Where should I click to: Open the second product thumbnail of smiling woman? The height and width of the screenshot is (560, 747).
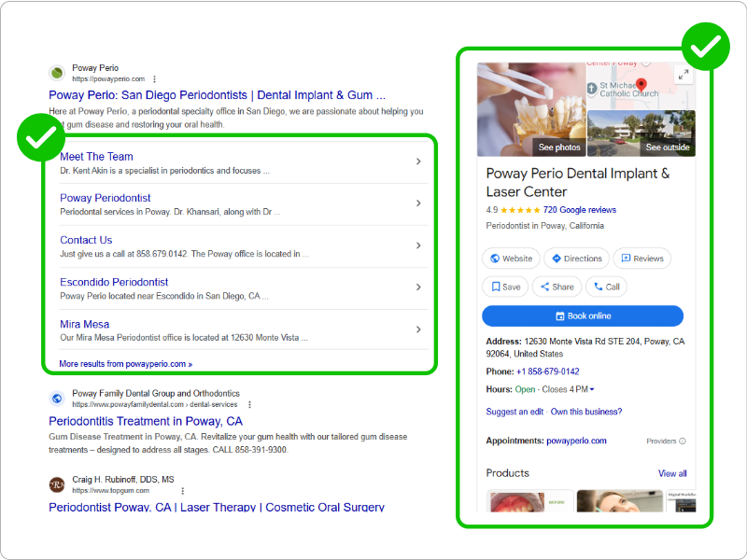click(x=619, y=501)
